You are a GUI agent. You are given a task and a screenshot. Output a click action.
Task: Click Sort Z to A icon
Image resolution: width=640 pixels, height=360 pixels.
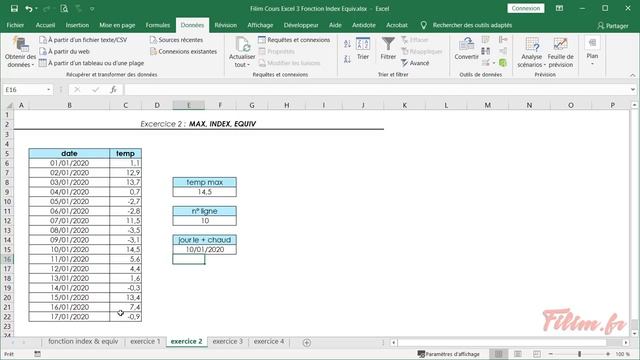click(x=347, y=59)
